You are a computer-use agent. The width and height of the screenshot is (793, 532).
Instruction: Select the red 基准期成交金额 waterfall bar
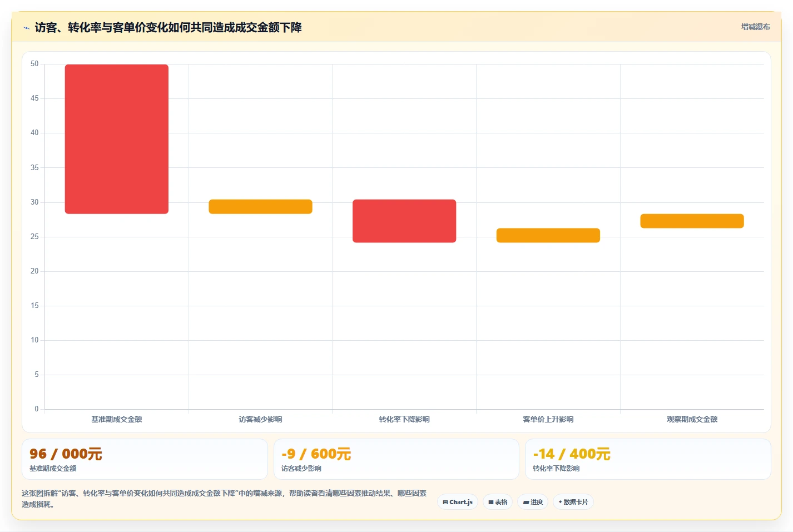(117, 139)
